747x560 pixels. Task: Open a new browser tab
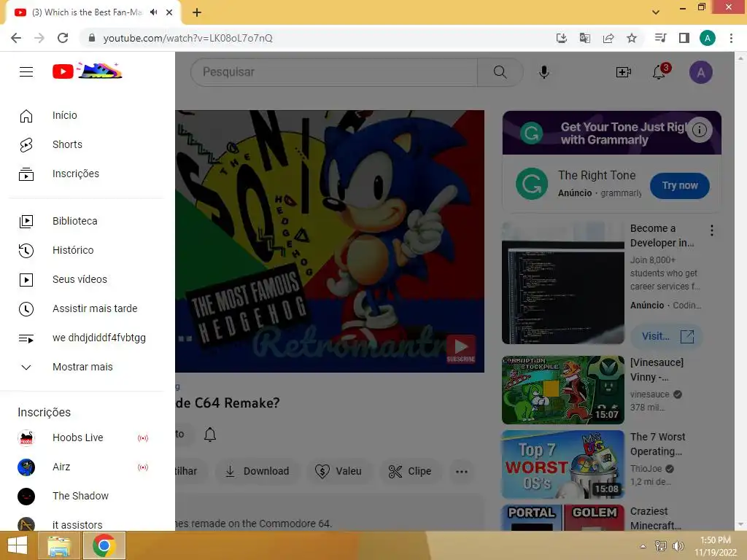click(x=197, y=12)
